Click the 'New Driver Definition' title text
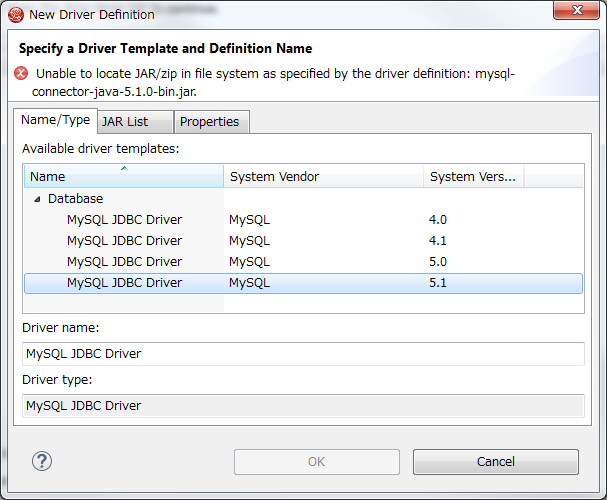 pos(92,15)
